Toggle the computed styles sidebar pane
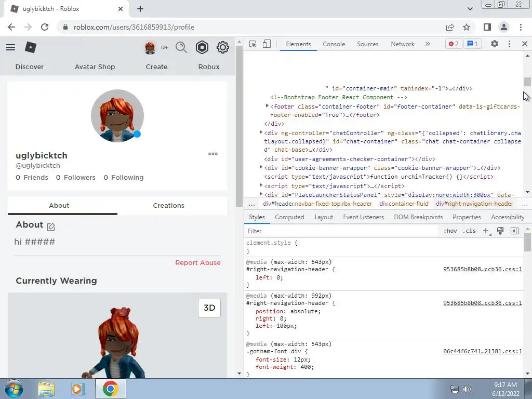Image resolution: width=532 pixels, height=399 pixels. pos(514,231)
